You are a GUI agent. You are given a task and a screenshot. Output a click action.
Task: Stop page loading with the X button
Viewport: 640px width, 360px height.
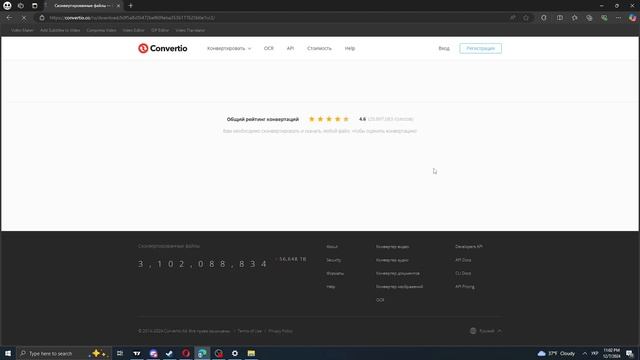point(24,18)
